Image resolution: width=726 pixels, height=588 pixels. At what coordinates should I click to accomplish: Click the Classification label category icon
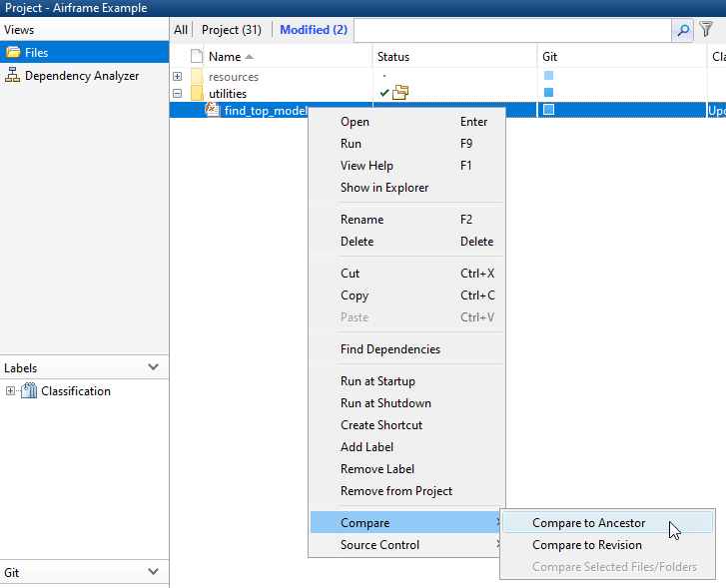pos(29,391)
